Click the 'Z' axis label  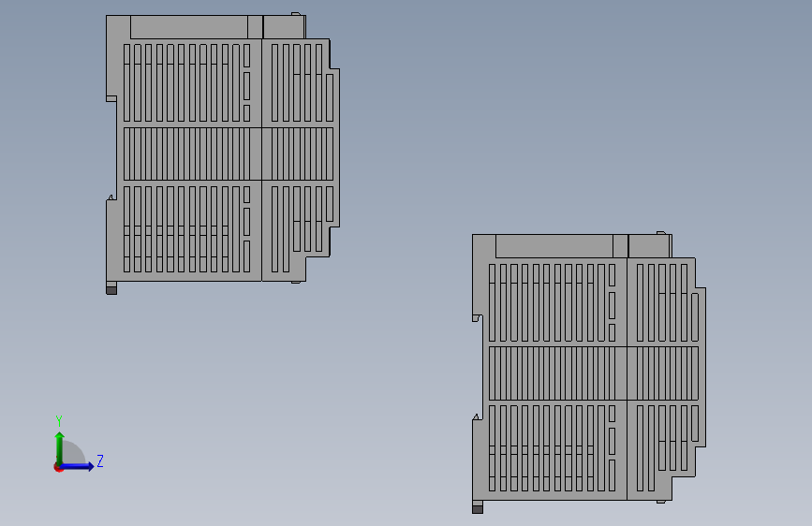click(100, 460)
